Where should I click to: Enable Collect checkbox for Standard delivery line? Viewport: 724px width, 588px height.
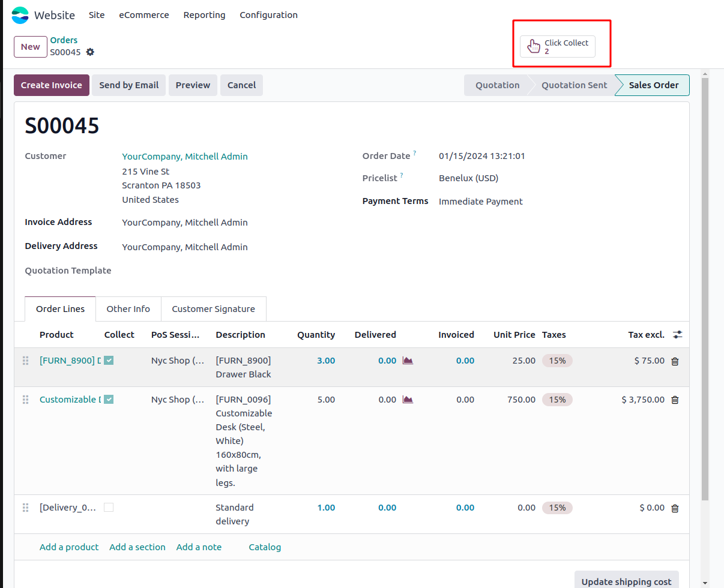[109, 508]
